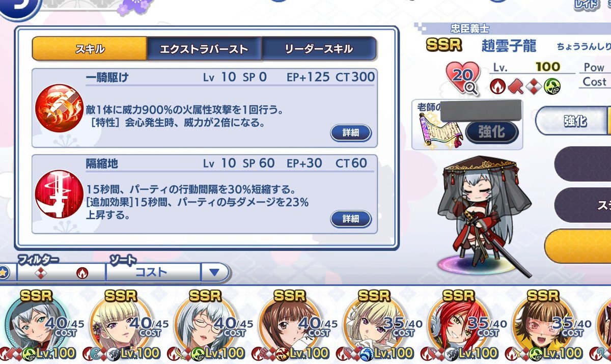611x364 pixels.
Task: Toggle the fire element filter icon
Action: pyautogui.click(x=82, y=273)
